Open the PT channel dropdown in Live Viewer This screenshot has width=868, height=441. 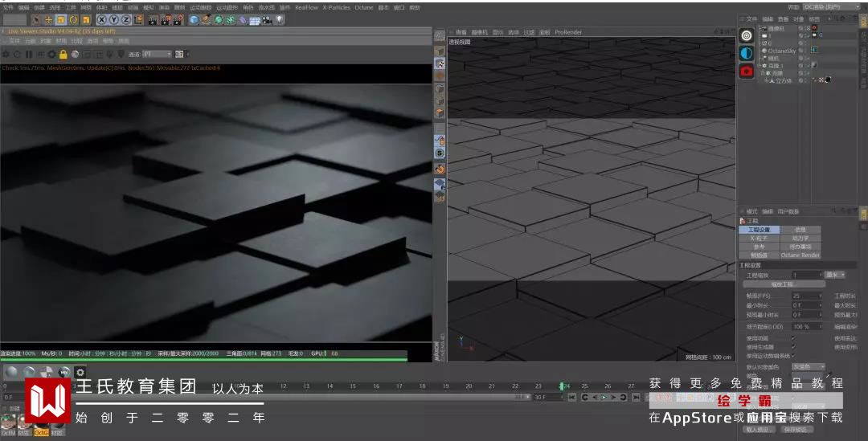coord(157,54)
